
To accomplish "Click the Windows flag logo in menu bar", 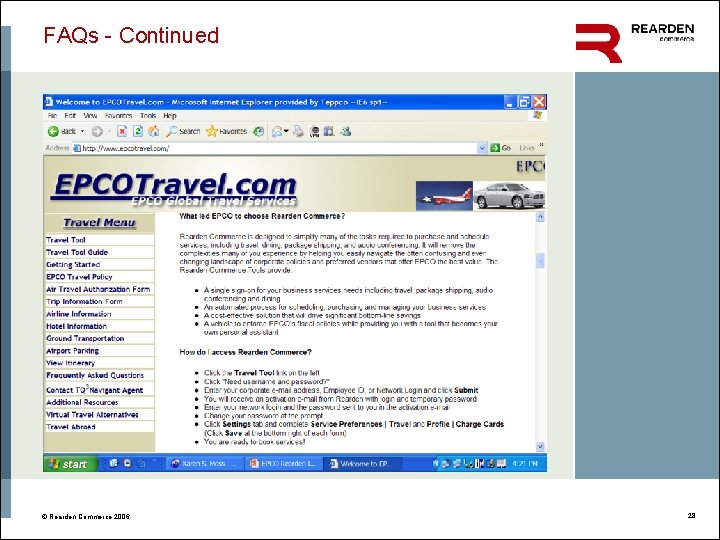I will tap(537, 115).
